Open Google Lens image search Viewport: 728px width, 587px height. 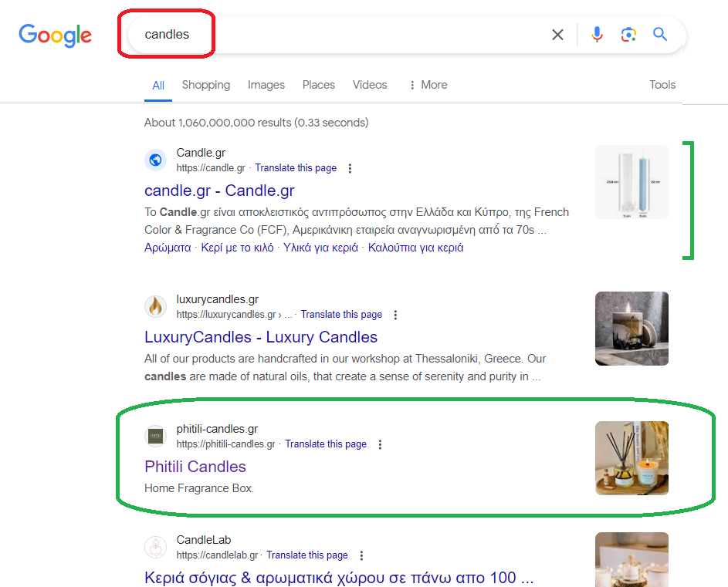628,35
